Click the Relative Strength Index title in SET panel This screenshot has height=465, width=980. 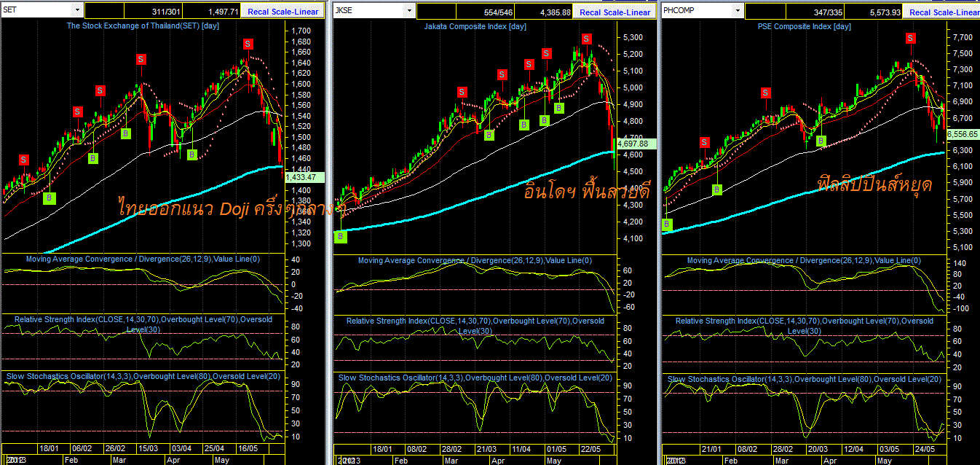point(143,324)
